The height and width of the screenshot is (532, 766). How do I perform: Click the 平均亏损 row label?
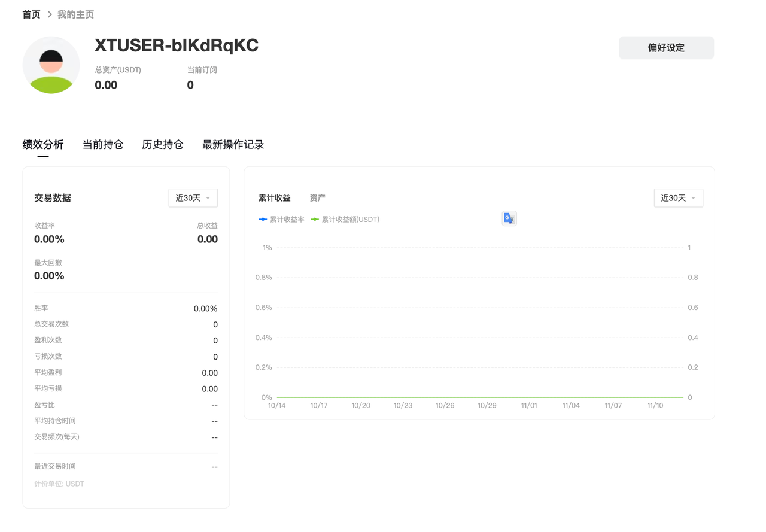tap(48, 389)
